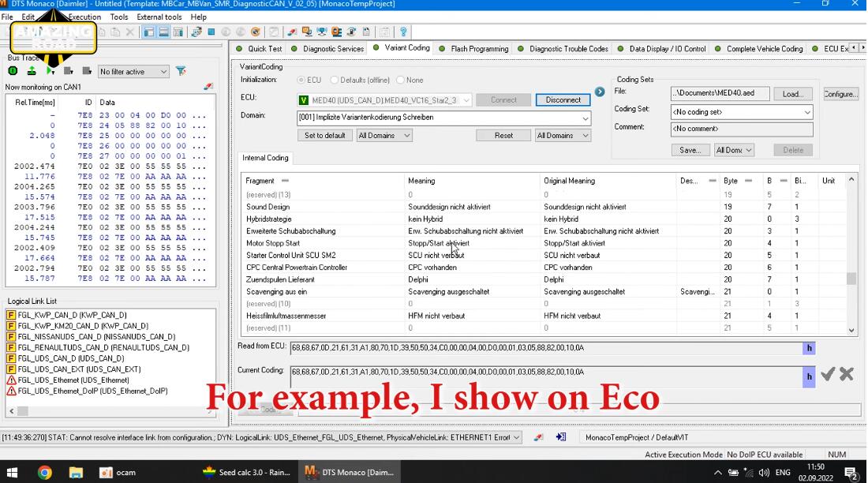Switch to Data Display / IO Control tab
868x483 pixels.
(662, 49)
